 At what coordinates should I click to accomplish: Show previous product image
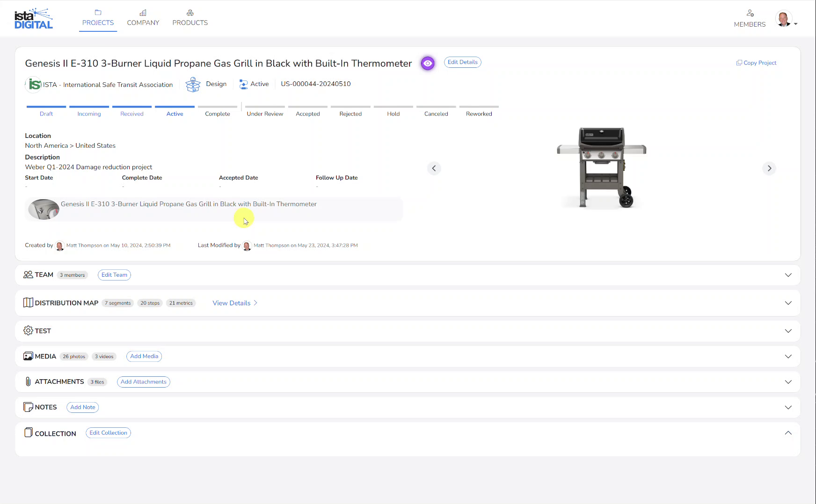click(434, 168)
